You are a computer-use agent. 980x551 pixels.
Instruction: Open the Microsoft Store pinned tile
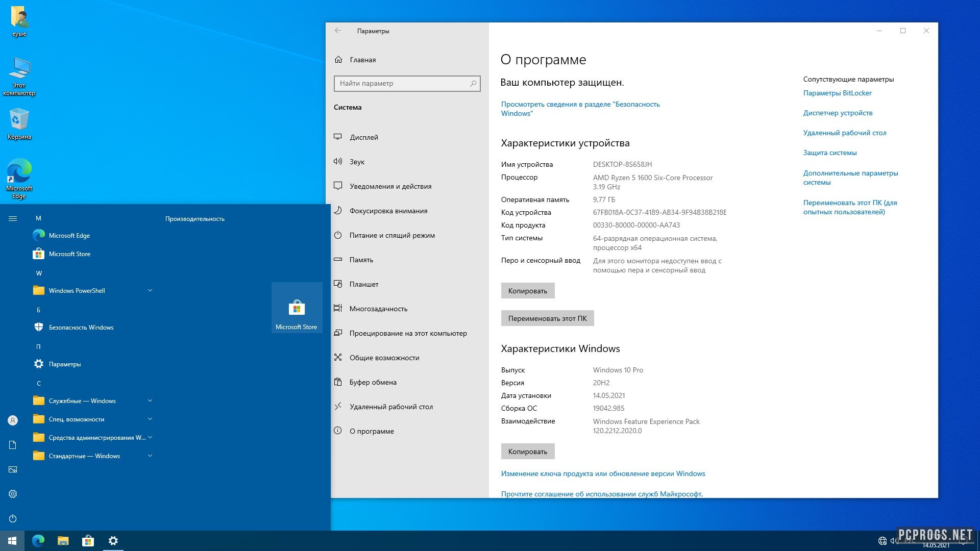click(297, 308)
